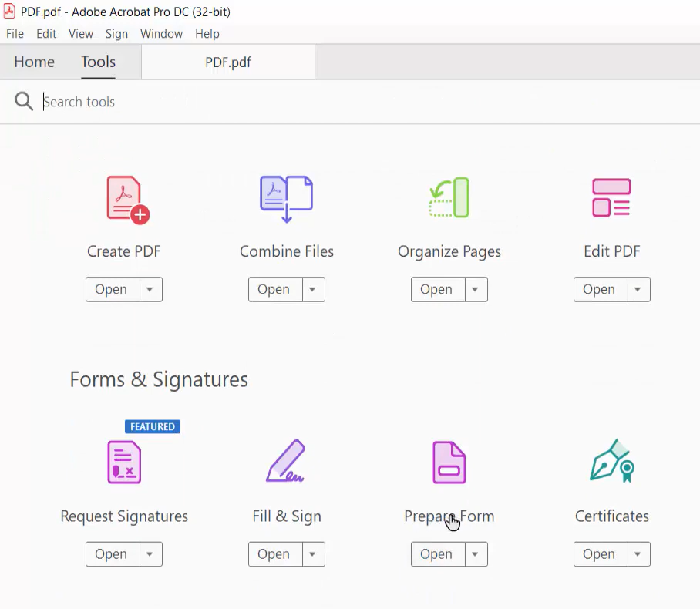Expand the Certificates dropdown arrow
Viewport: 700px width, 609px height.
(638, 554)
